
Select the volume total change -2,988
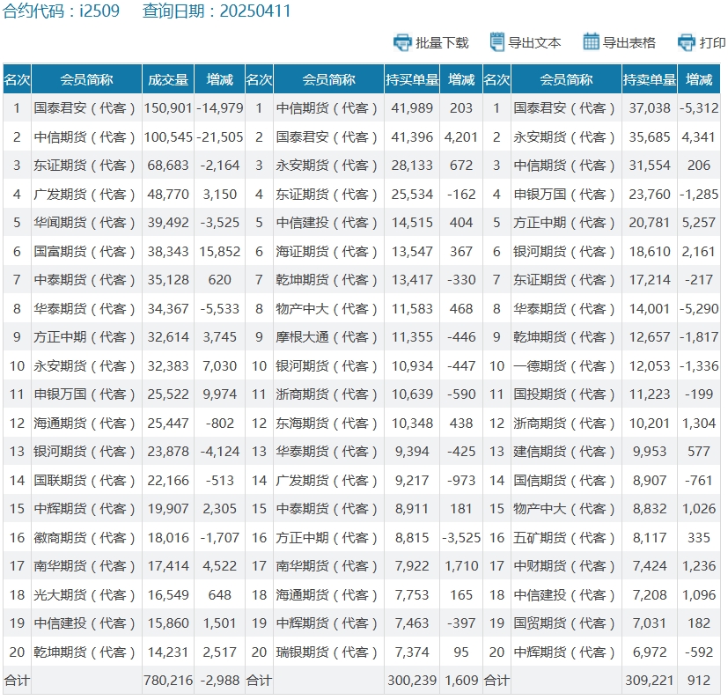point(219,681)
